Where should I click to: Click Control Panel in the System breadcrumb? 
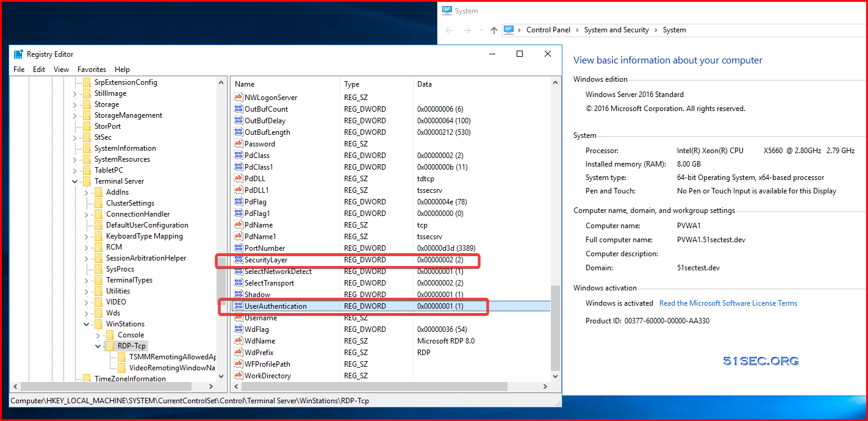(x=548, y=30)
